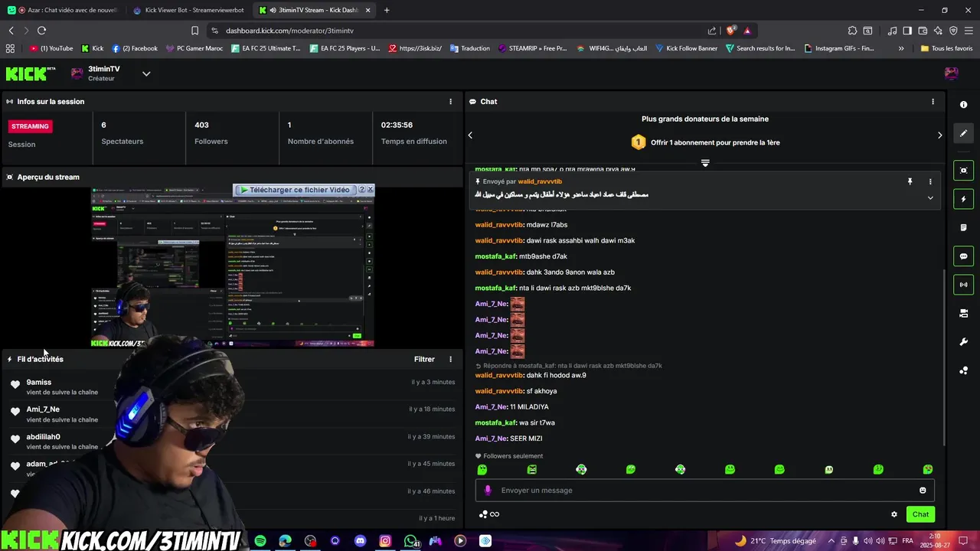Open the Traduction bookmark
The width and height of the screenshot is (980, 551).
pyautogui.click(x=469, y=48)
